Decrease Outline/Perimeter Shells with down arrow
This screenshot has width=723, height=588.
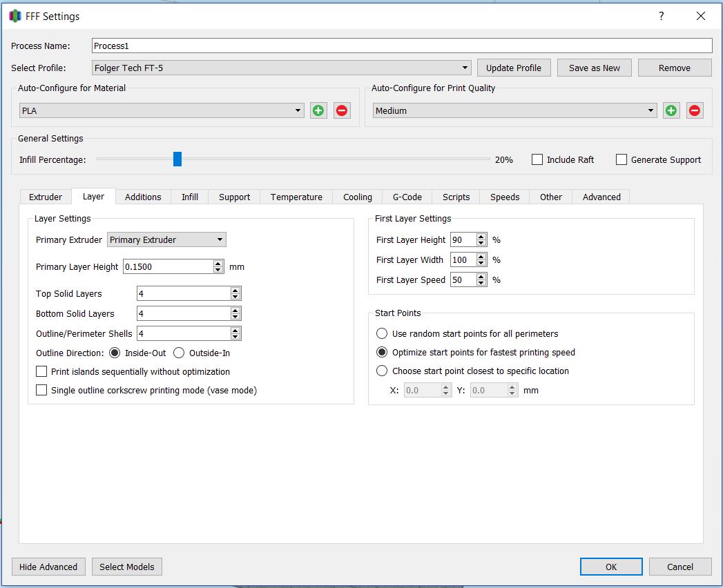point(235,337)
